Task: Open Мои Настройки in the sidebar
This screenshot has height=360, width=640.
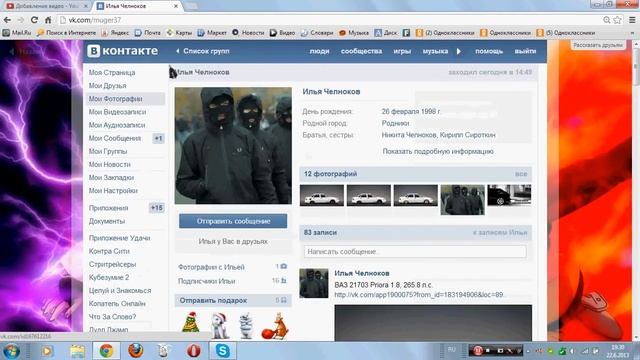Action: tap(113, 191)
